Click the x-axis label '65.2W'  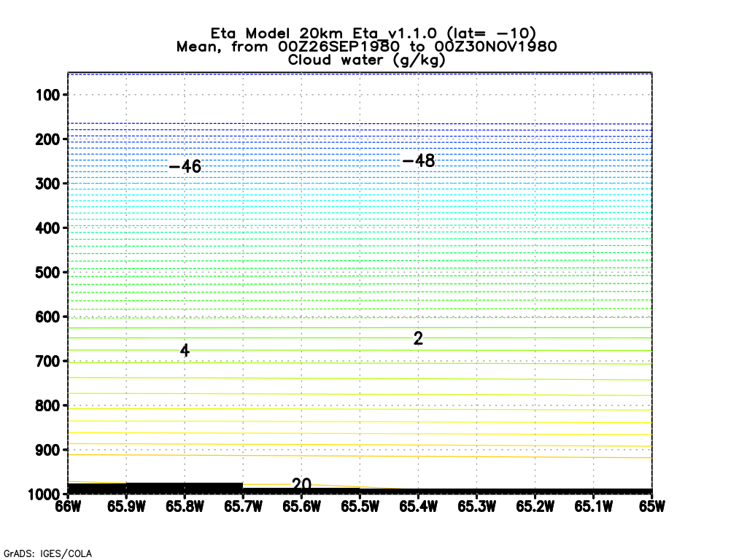click(x=535, y=506)
